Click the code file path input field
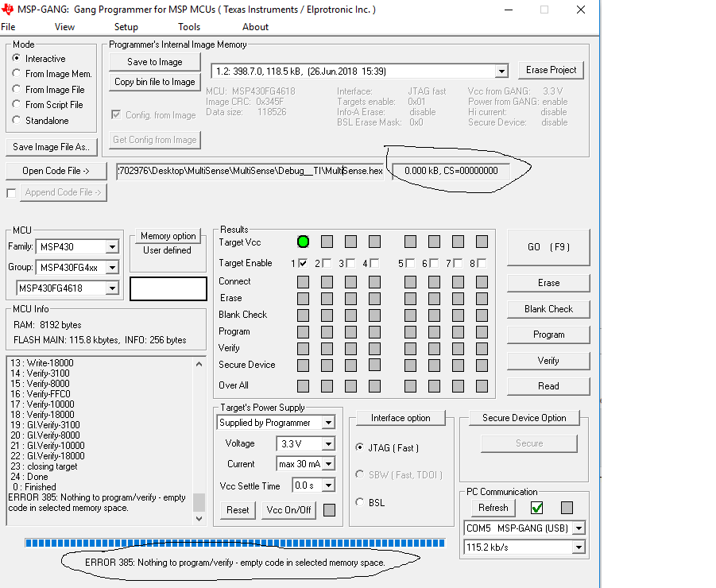 click(250, 171)
